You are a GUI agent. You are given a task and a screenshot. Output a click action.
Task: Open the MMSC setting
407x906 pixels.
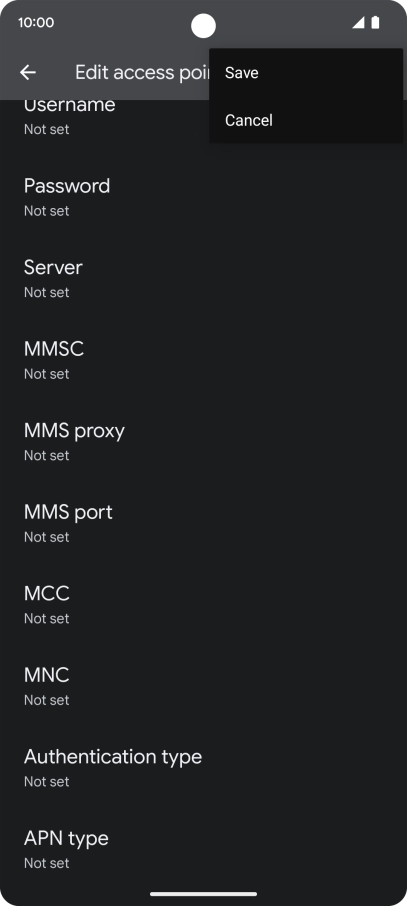(x=204, y=361)
